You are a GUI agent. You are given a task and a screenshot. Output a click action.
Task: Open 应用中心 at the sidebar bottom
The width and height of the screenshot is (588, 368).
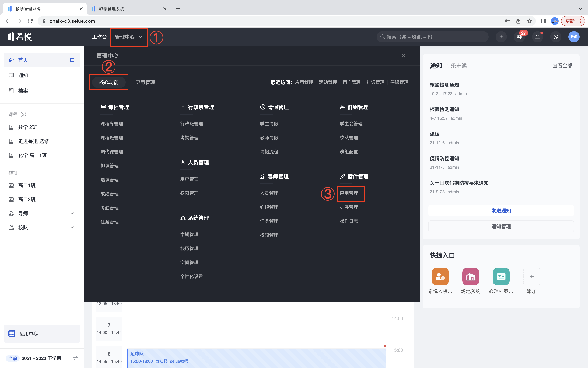(x=42, y=333)
